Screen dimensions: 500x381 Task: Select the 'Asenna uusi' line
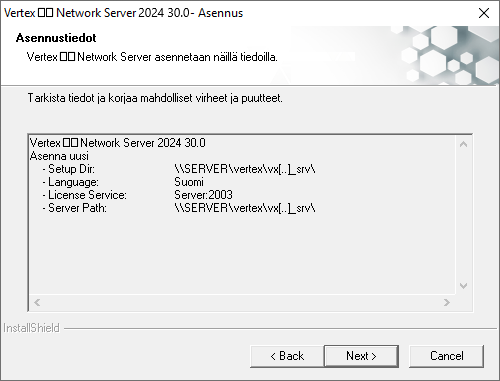tap(59, 156)
